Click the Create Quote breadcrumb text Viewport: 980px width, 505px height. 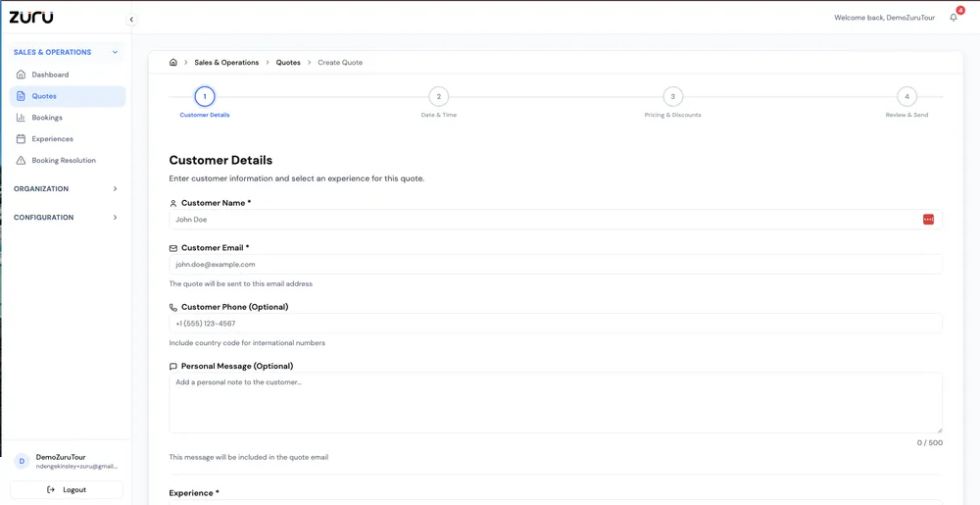tap(340, 63)
